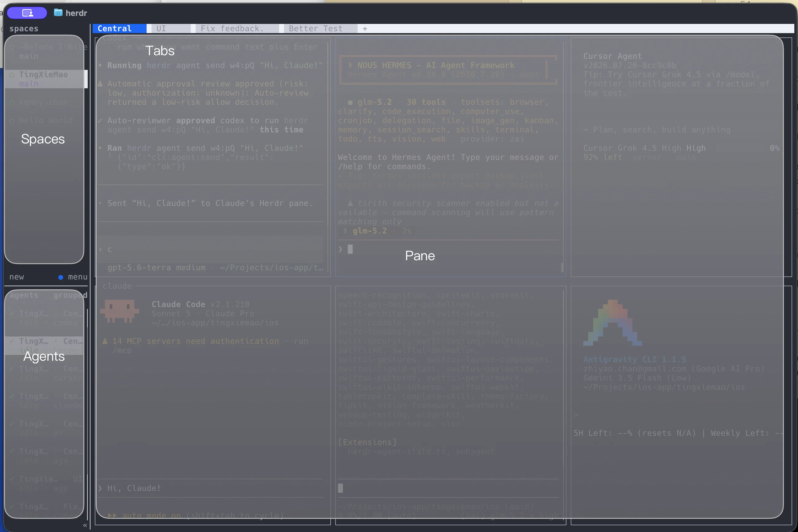The height and width of the screenshot is (532, 798).
Task: Click the blue dot next to menu
Action: [60, 277]
